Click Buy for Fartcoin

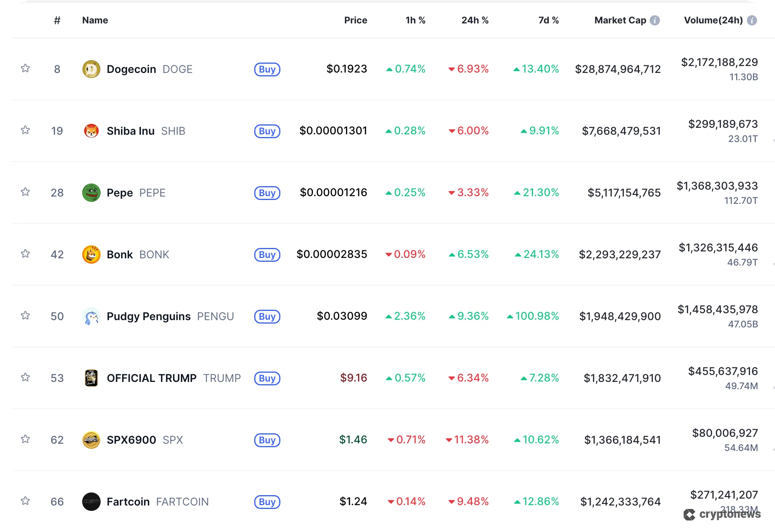point(267,502)
